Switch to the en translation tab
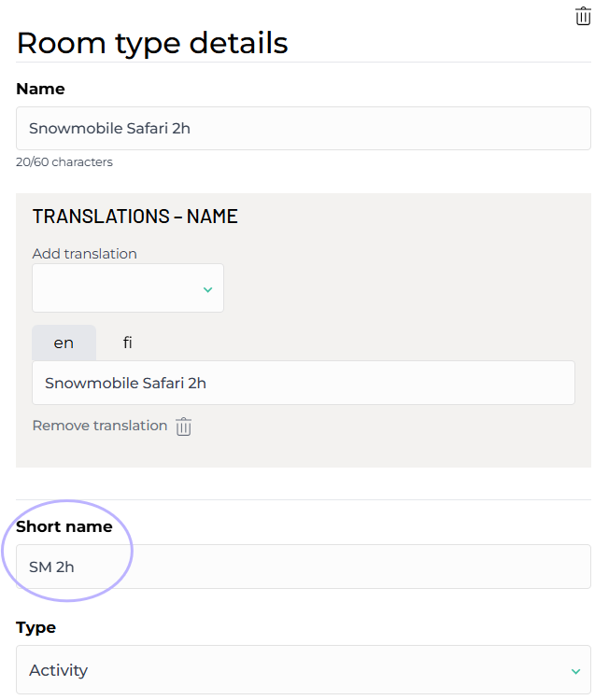The height and width of the screenshot is (700, 609). coord(64,343)
